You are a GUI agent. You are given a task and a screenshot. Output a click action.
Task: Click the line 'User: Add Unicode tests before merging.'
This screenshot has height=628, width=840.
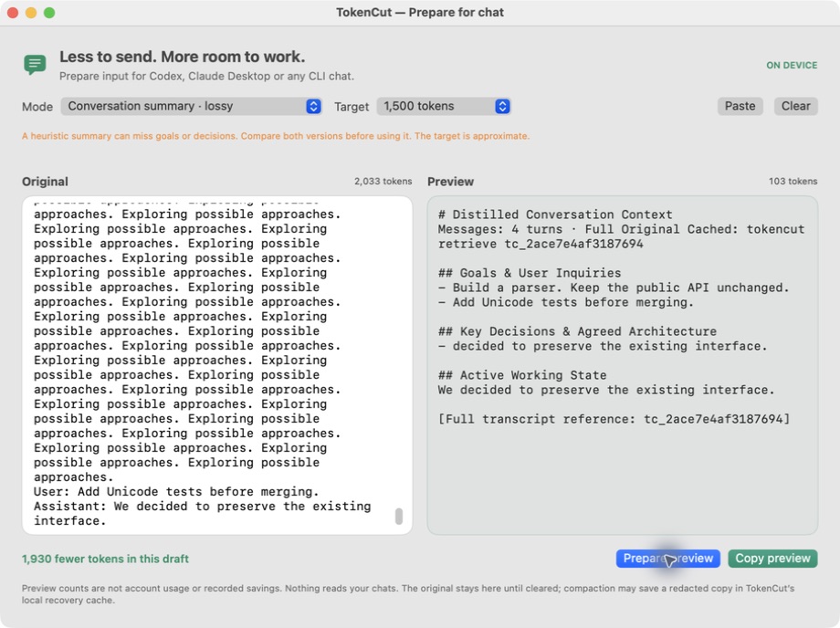tap(176, 491)
